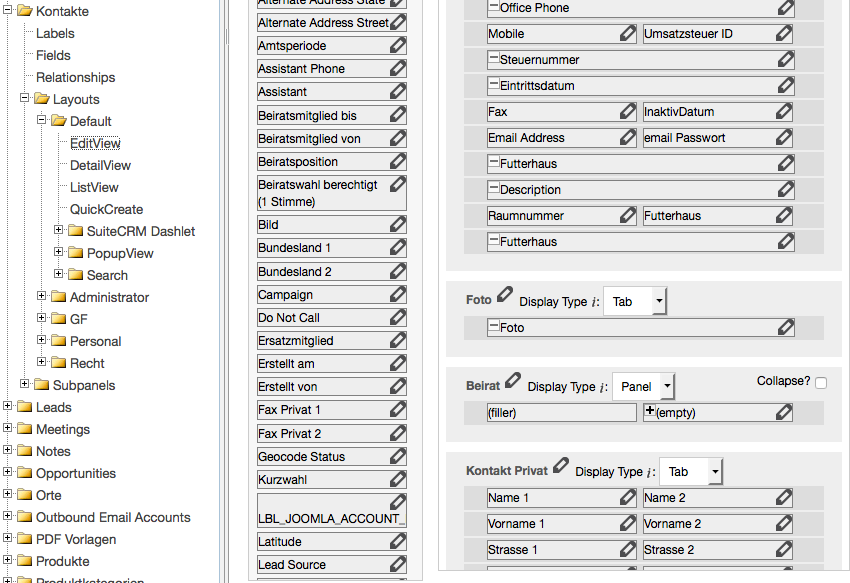850x583 pixels.
Task: Edit the email Passwort field
Action: 783,138
